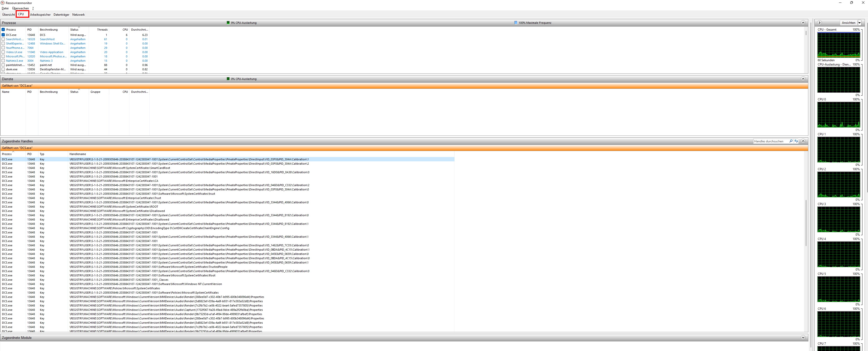Switch to the Datenträger tab

tap(61, 15)
